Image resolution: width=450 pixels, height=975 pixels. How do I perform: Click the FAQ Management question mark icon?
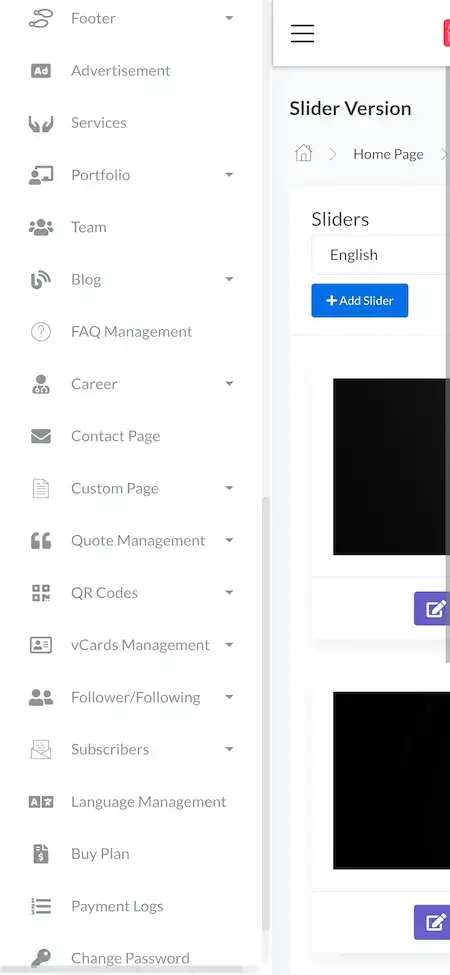(41, 332)
